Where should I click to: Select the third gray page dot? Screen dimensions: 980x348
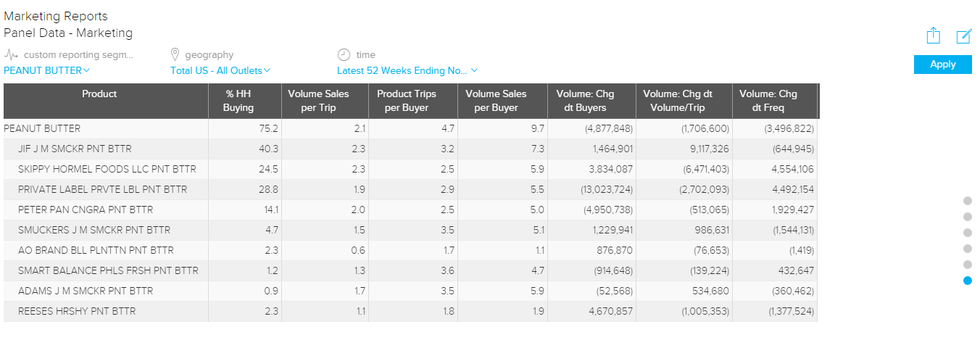coord(968,233)
